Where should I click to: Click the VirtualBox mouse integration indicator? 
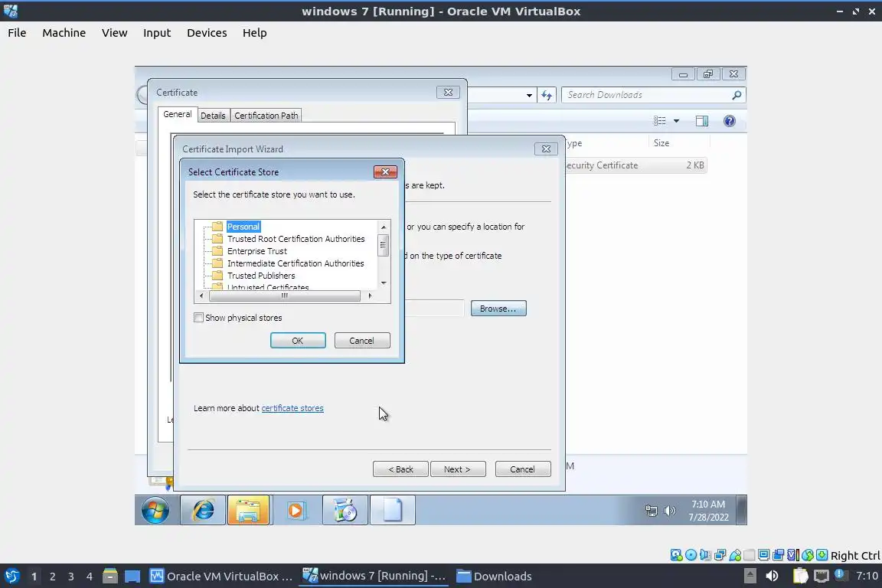point(808,555)
